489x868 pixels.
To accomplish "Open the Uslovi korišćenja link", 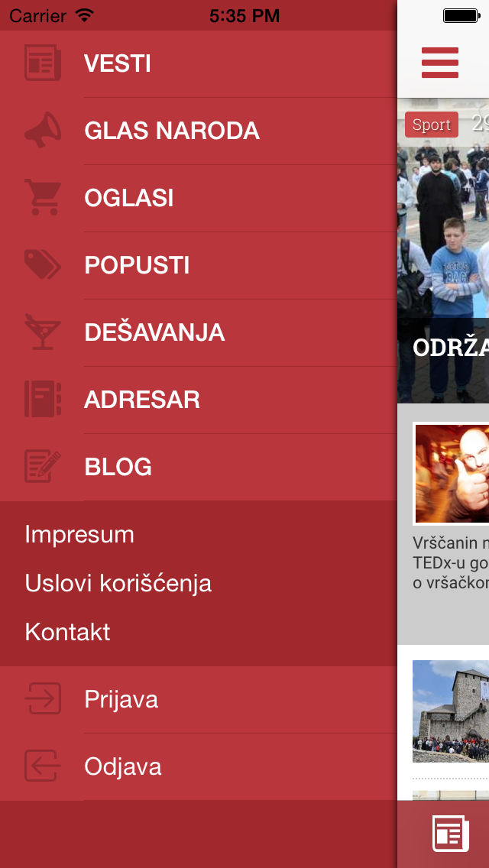I will [118, 584].
